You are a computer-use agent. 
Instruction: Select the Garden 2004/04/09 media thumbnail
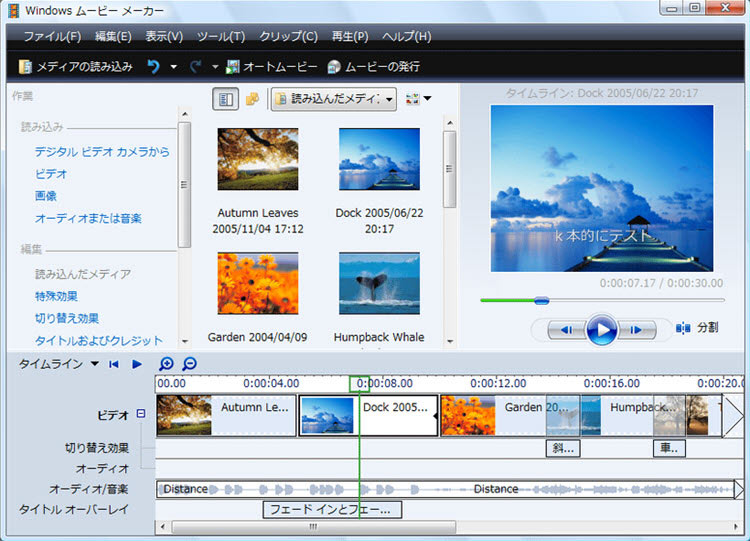[x=258, y=283]
